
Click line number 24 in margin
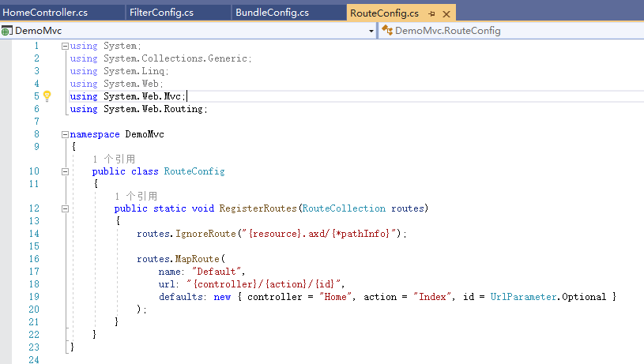(x=34, y=359)
